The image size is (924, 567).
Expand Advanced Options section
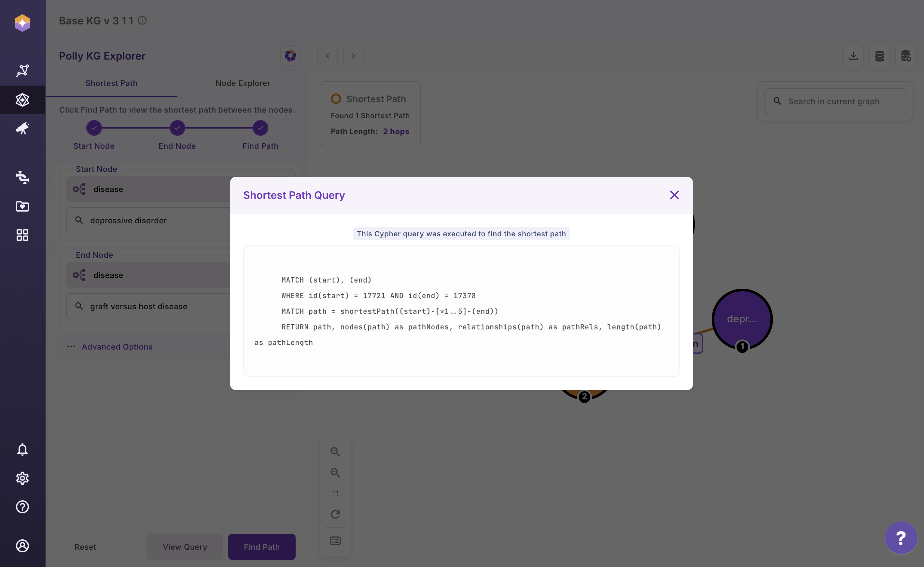point(117,347)
